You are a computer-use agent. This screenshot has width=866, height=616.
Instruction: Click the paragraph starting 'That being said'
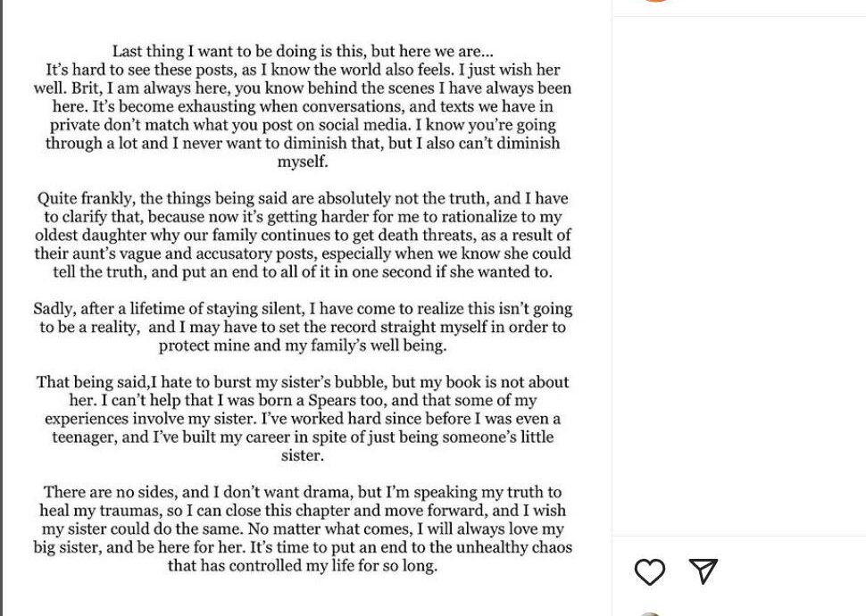pos(303,418)
